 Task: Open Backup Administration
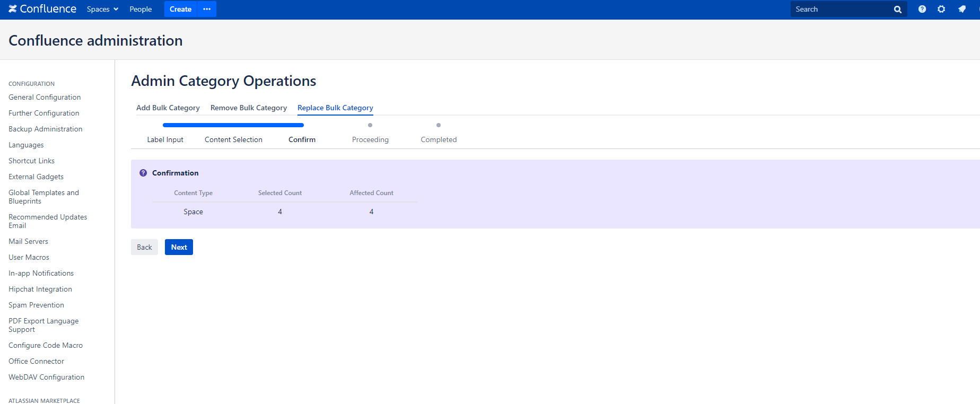(46, 129)
